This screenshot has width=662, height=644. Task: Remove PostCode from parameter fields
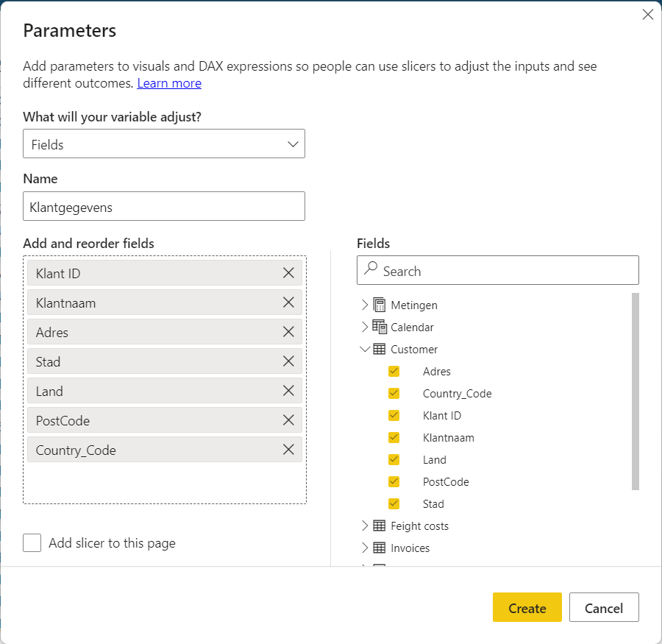[288, 420]
